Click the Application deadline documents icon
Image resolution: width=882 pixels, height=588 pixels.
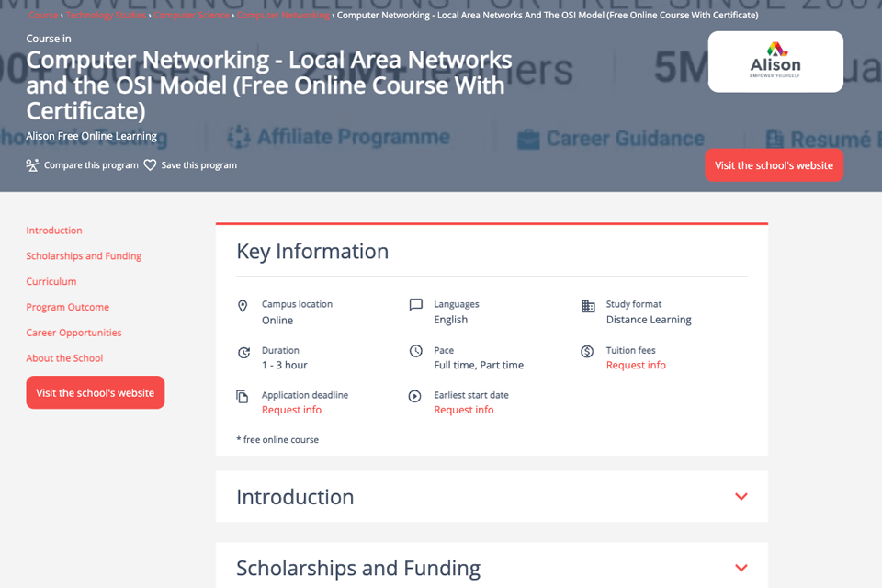click(x=242, y=397)
